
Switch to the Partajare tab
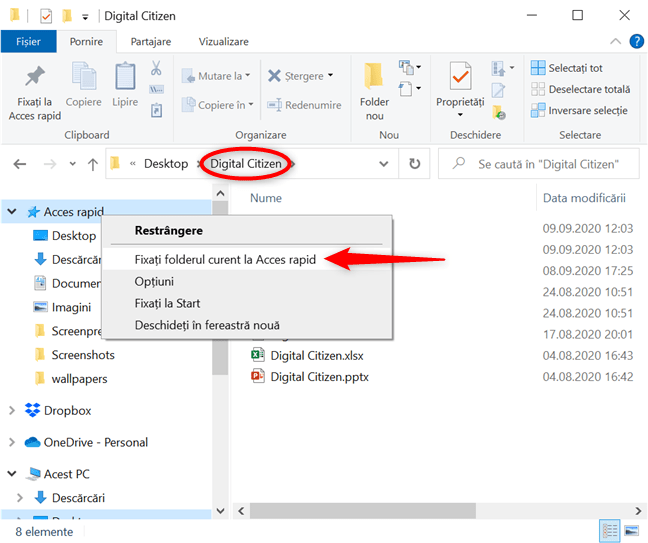[151, 42]
